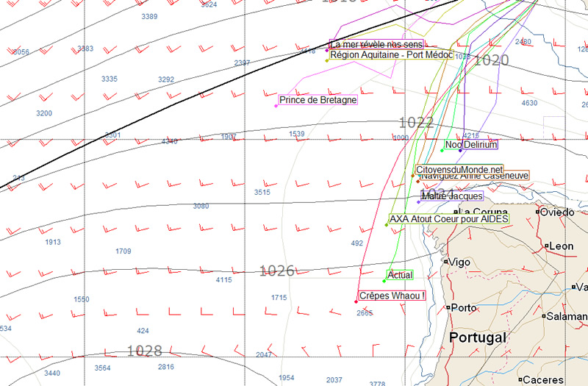Viewport: 588px width, 386px height.
Task: Select the Région Aquitaine - Port Médoc label
Action: tap(391, 54)
